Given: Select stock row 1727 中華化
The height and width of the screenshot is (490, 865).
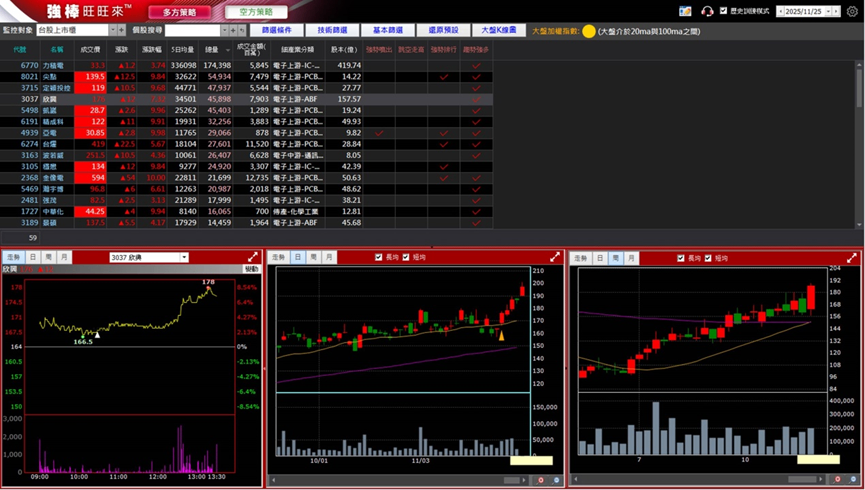Looking at the screenshot, I should click(246, 211).
